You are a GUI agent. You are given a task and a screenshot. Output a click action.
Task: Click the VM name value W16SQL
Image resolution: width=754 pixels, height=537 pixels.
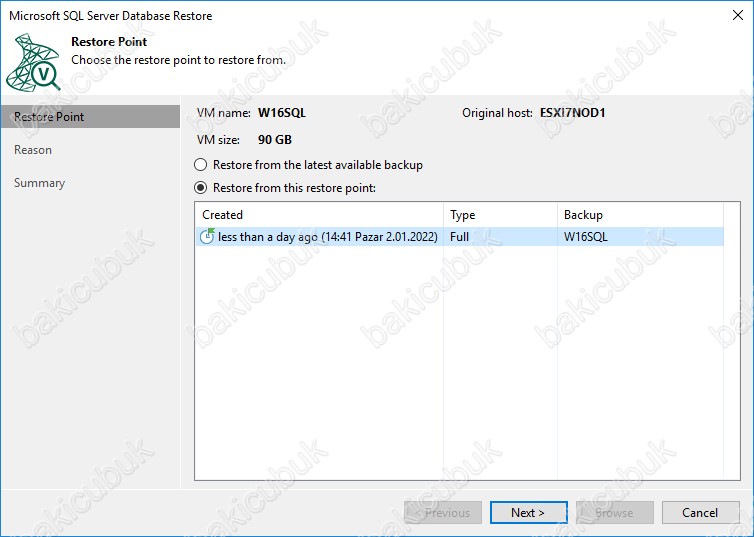pyautogui.click(x=282, y=113)
